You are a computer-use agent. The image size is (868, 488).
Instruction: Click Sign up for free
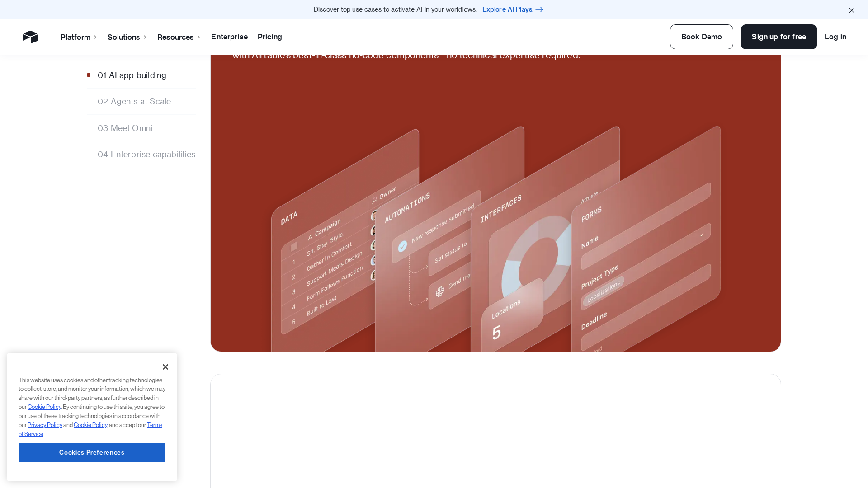click(778, 37)
